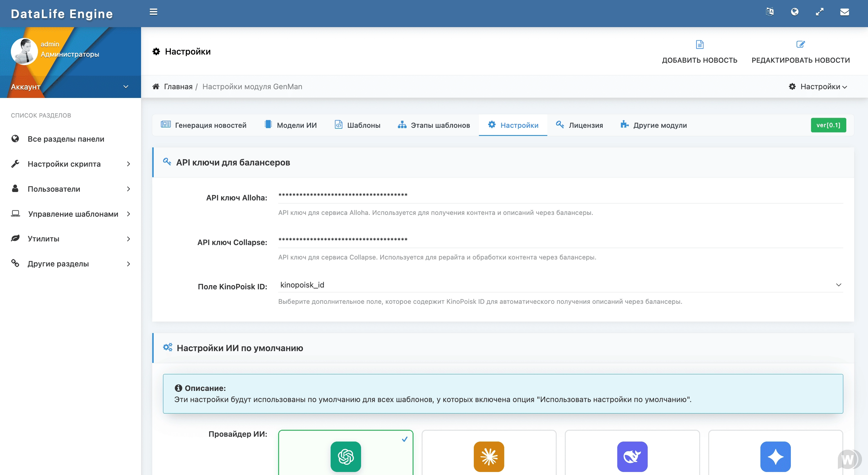Select the DeepSeek provider card with the purple whale icon
This screenshot has width=868, height=475.
pos(632,453)
